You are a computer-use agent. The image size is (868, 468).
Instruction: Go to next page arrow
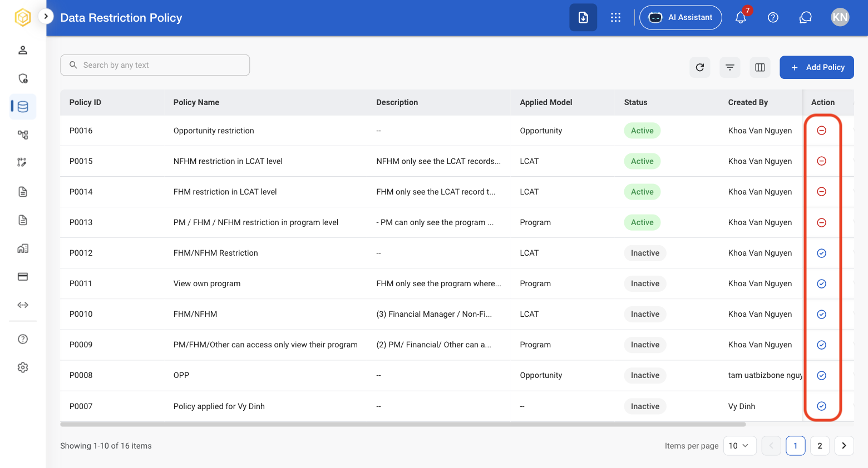[844, 446]
